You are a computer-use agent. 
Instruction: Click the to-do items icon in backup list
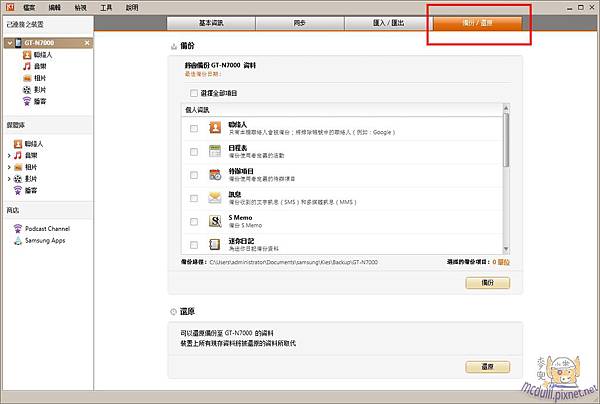215,174
